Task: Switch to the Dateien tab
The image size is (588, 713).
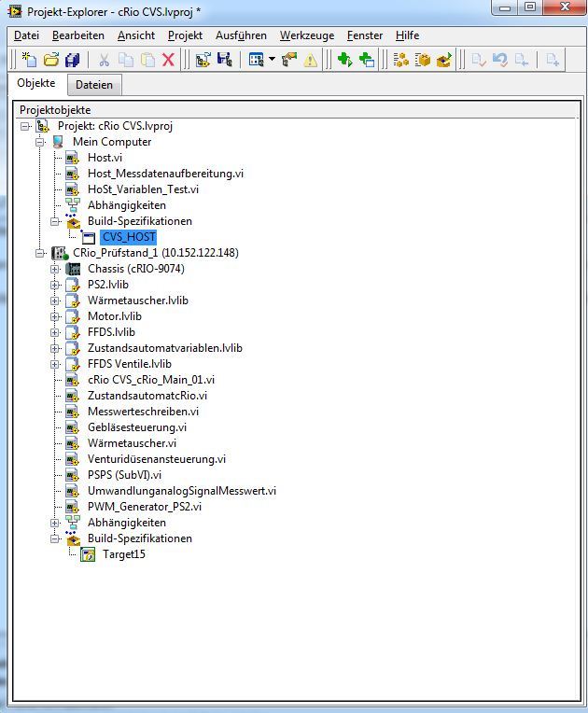Action: point(94,85)
